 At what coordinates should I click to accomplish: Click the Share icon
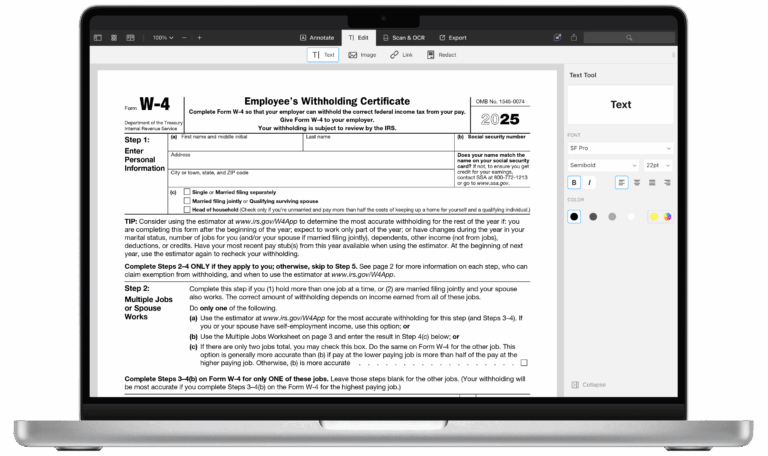(574, 38)
